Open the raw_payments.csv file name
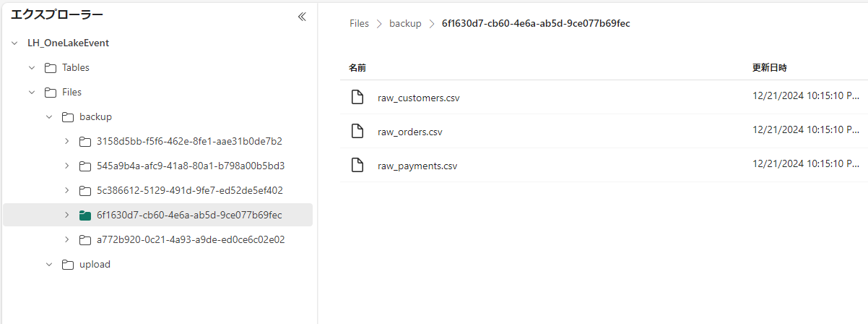This screenshot has width=868, height=324. pos(417,166)
